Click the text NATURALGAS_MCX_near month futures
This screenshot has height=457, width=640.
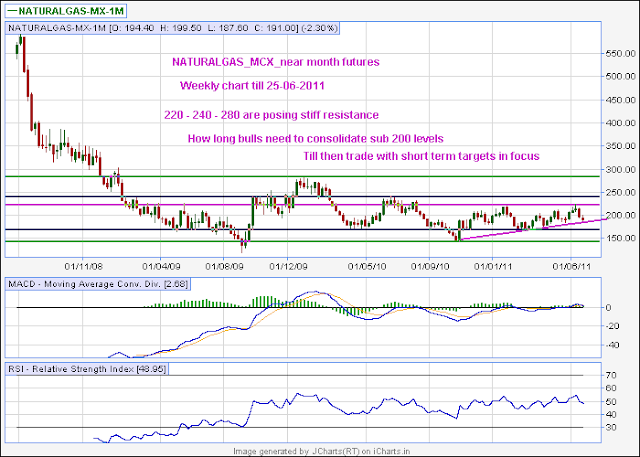tap(276, 62)
